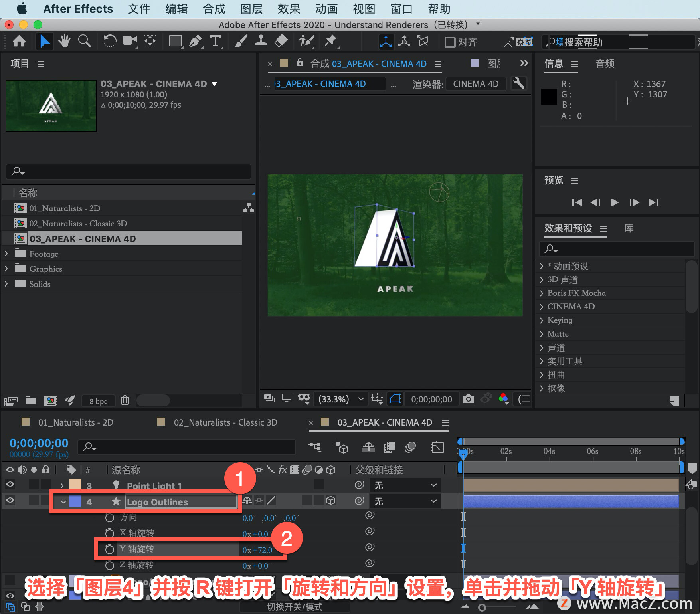The image size is (700, 614).
Task: Select the Rectangle shape tool
Action: [175, 41]
